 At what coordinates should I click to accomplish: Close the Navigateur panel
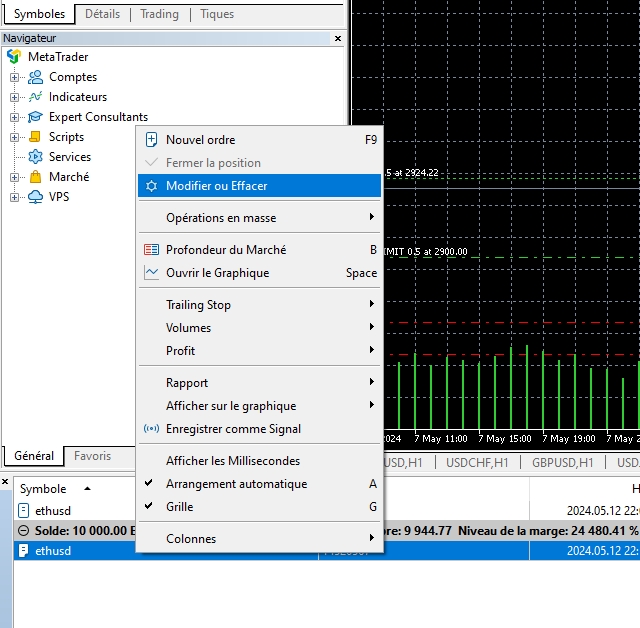point(338,38)
